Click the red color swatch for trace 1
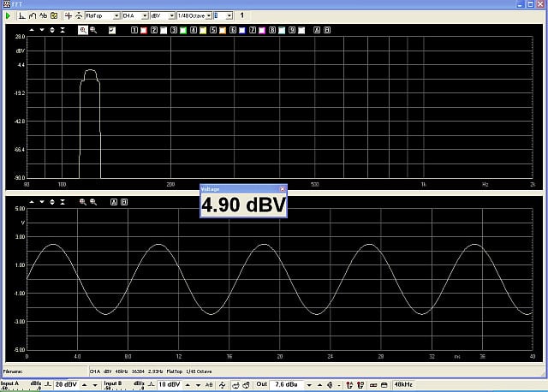 [x=143, y=30]
